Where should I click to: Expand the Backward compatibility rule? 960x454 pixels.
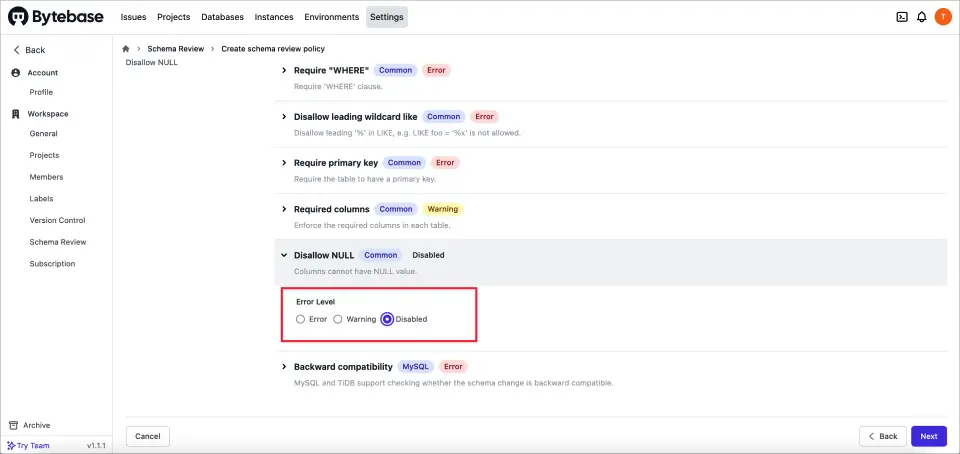[x=284, y=367]
